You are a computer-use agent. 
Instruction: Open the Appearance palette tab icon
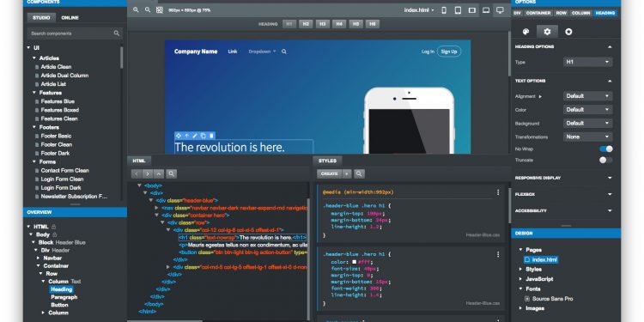pyautogui.click(x=526, y=32)
